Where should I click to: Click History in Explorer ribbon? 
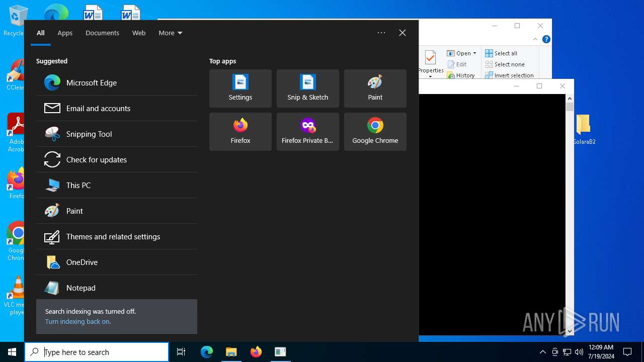(x=461, y=75)
